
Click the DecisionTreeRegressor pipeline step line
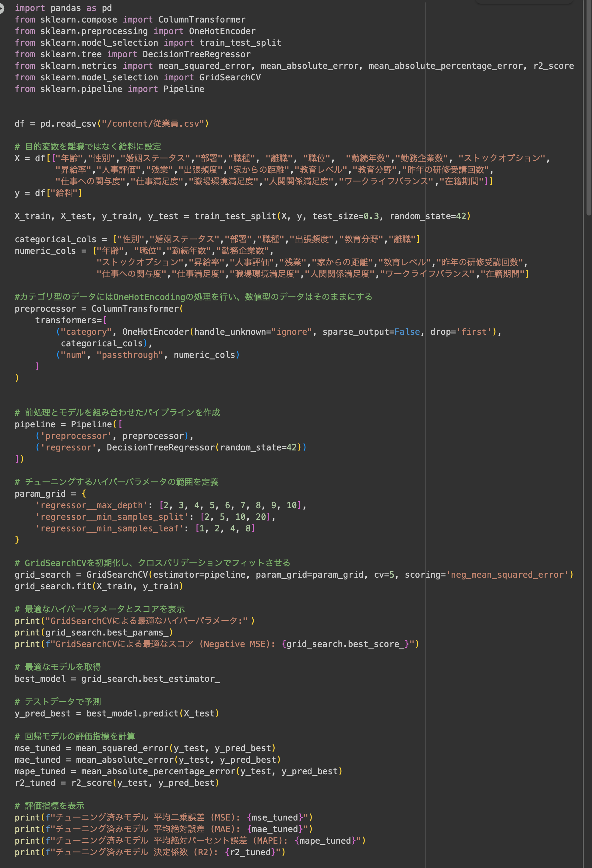[171, 447]
